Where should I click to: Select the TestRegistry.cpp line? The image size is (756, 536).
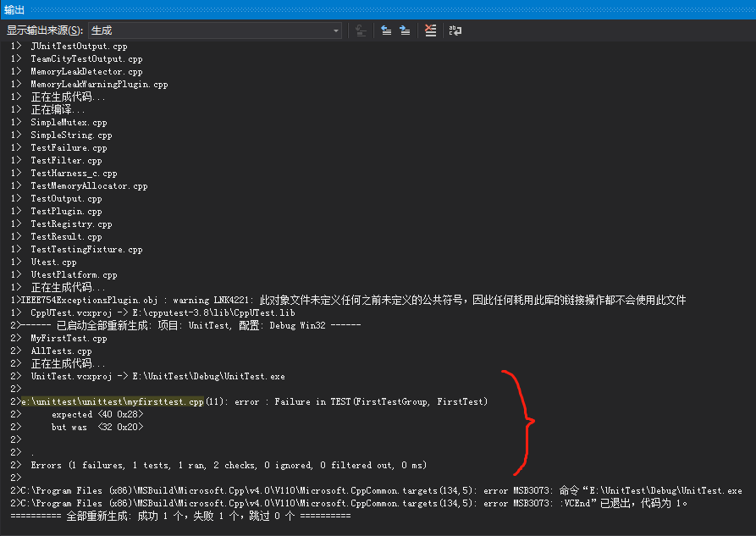(x=61, y=224)
